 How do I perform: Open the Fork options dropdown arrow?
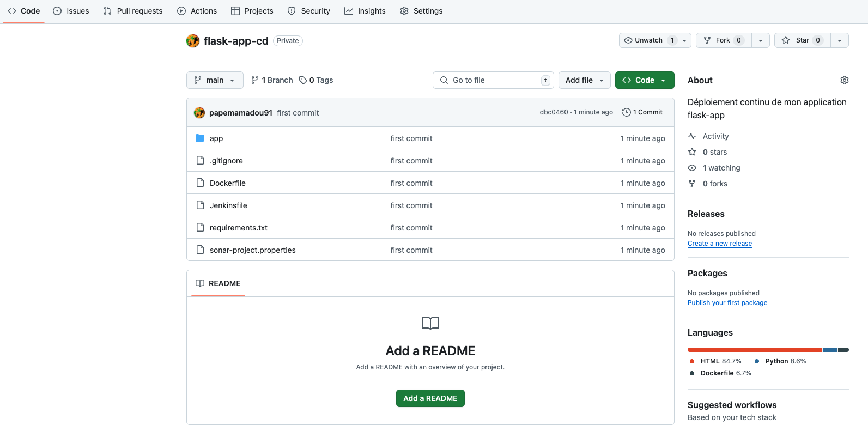(761, 40)
